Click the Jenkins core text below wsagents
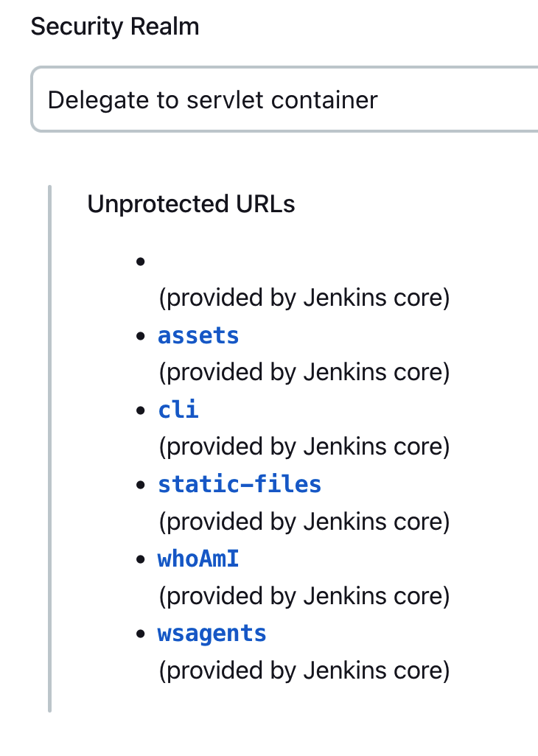This screenshot has width=538, height=756. (x=304, y=671)
